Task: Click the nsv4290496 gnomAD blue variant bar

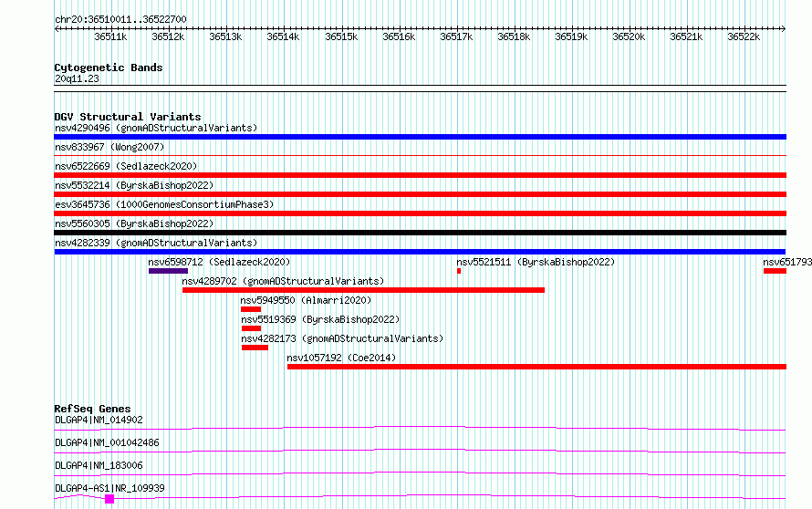Action: 420,137
